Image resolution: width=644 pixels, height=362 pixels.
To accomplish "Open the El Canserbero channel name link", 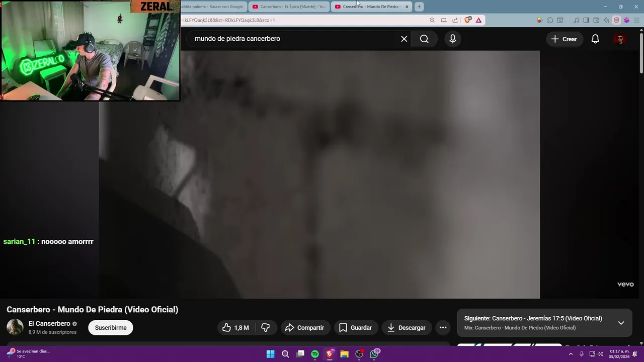I will (49, 323).
